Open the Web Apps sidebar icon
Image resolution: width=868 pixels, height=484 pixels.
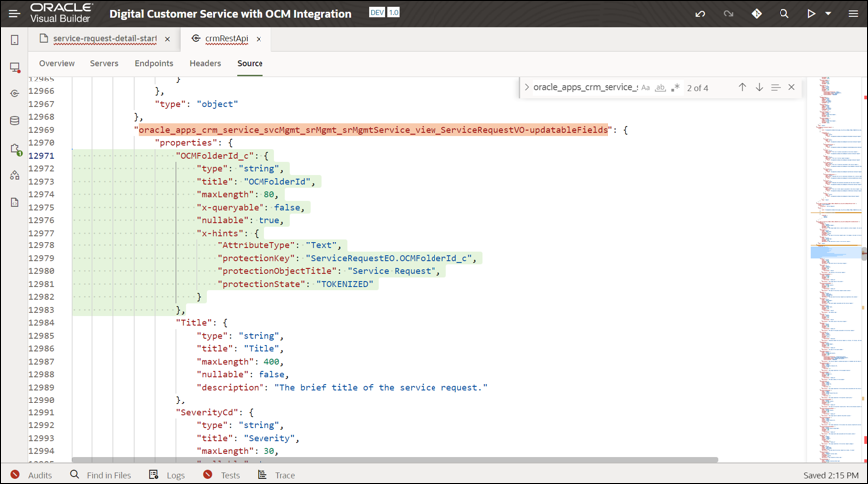coord(14,67)
